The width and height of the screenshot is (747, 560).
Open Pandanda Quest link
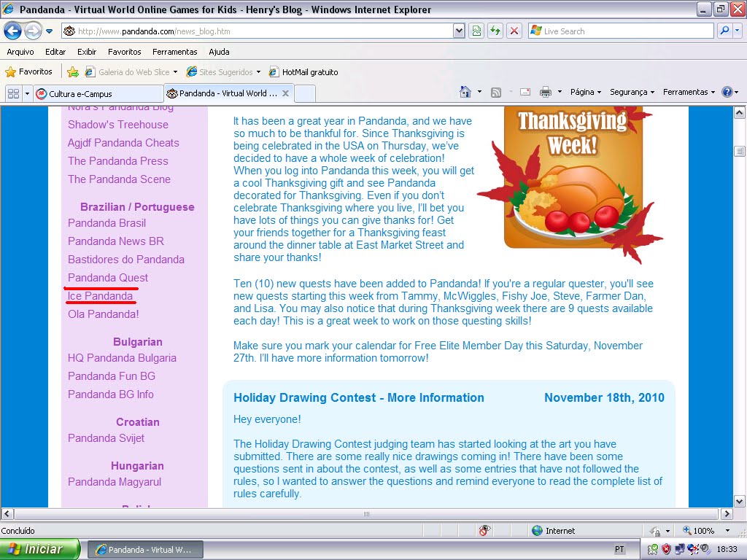click(108, 277)
